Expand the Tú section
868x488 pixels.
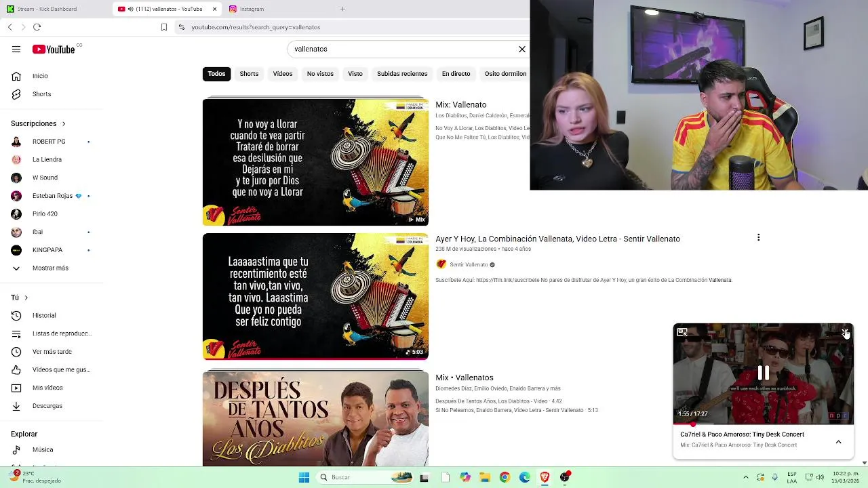point(20,298)
